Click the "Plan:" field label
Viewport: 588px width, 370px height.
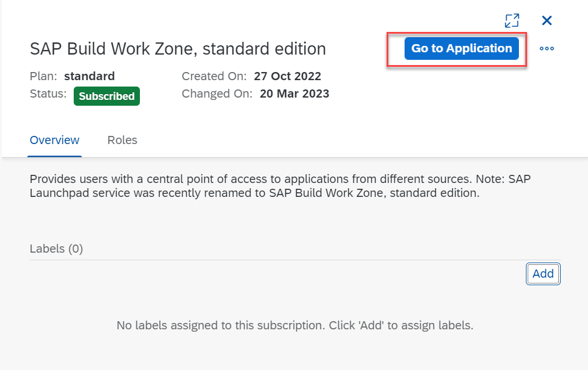44,76
